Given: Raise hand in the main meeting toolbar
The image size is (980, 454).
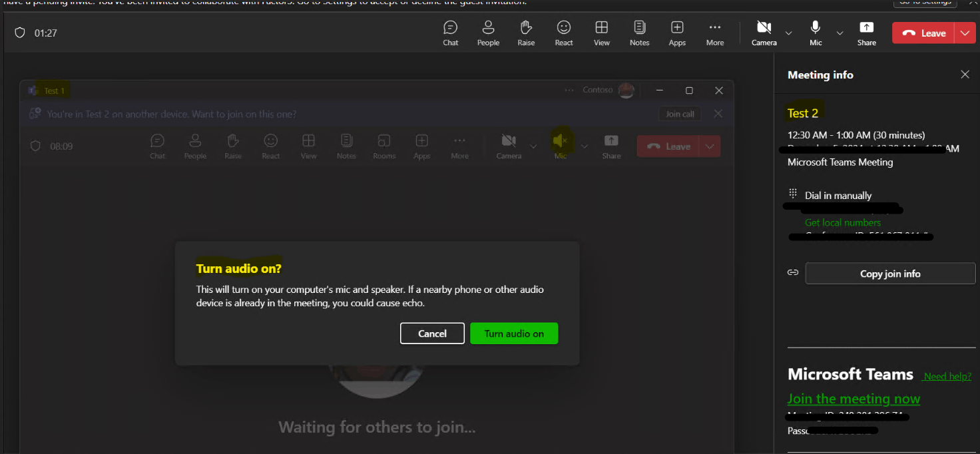Looking at the screenshot, I should [x=526, y=33].
